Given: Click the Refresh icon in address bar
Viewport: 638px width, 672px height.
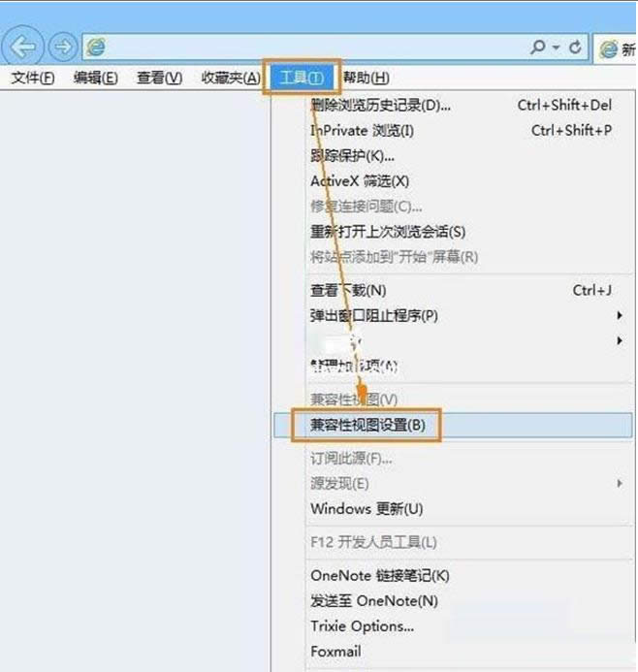Looking at the screenshot, I should (575, 47).
